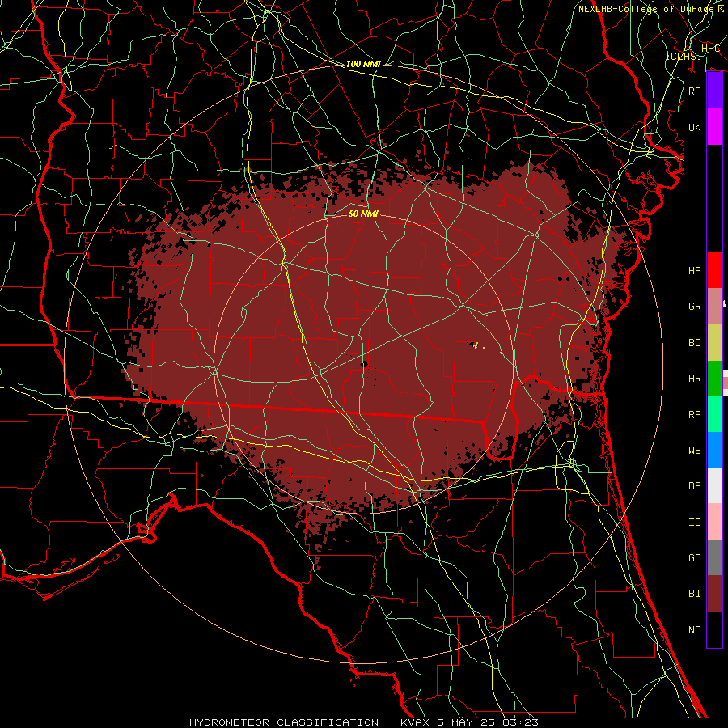This screenshot has height=728, width=728.
Task: Click the "DS" legend label
Action: 694,486
